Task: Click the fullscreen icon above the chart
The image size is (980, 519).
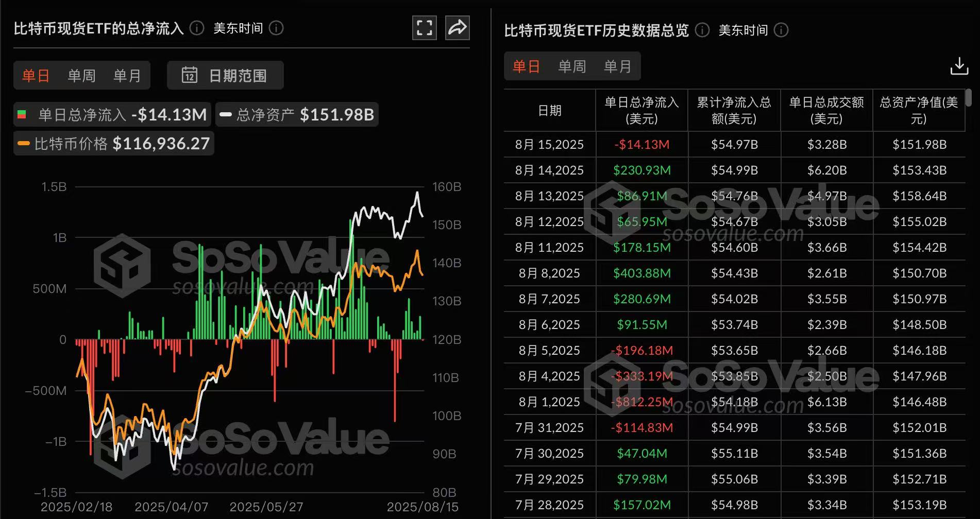Action: click(424, 28)
